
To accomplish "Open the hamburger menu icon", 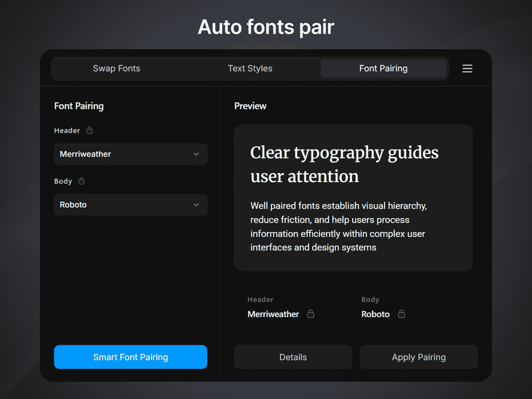I will tap(467, 68).
